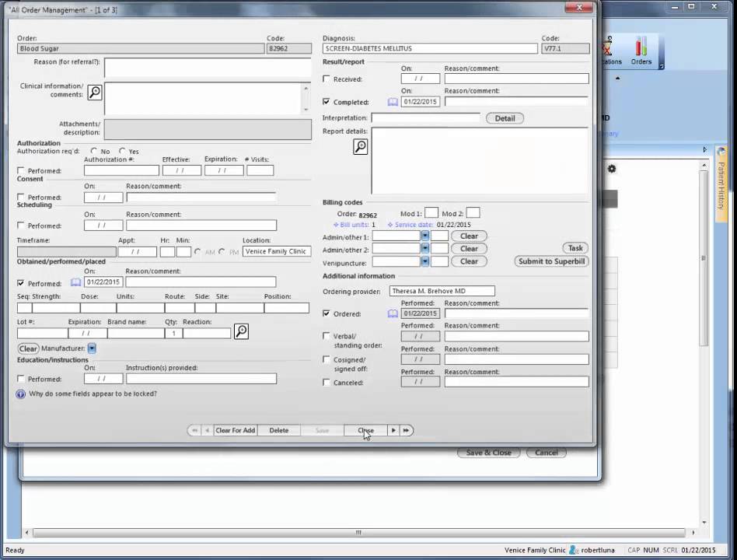
Task: Click the settings gear in background window
Action: [612, 168]
